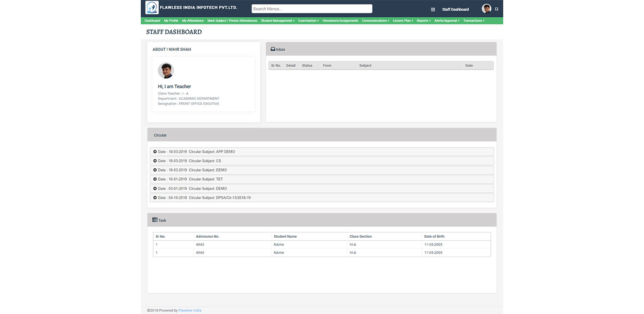The image size is (644, 314).
Task: Click the user avatar in header
Action: pos(486,9)
